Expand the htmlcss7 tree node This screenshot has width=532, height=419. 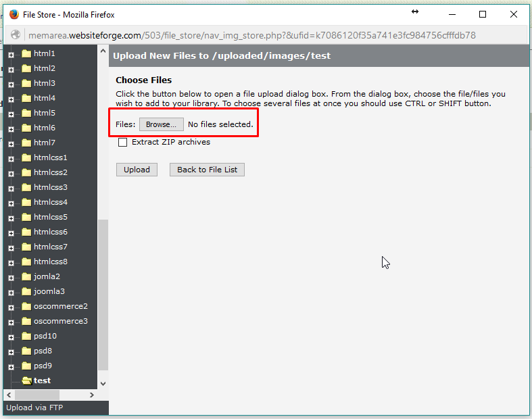click(x=11, y=248)
